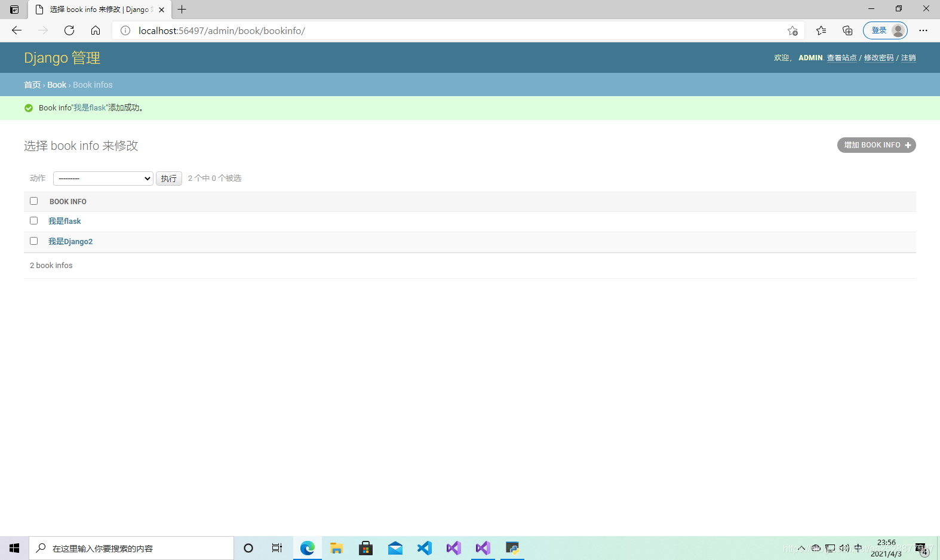940x560 pixels.
Task: Open the 动作 action dropdown
Action: 103,179
